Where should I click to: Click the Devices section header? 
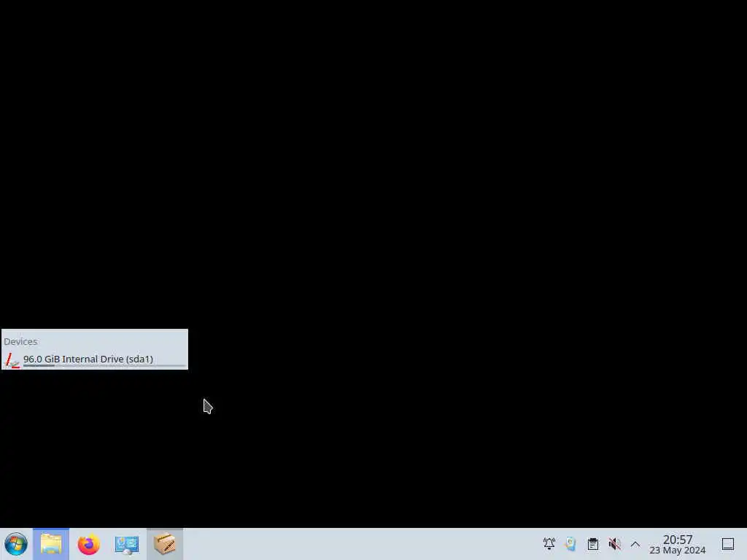pyautogui.click(x=20, y=341)
